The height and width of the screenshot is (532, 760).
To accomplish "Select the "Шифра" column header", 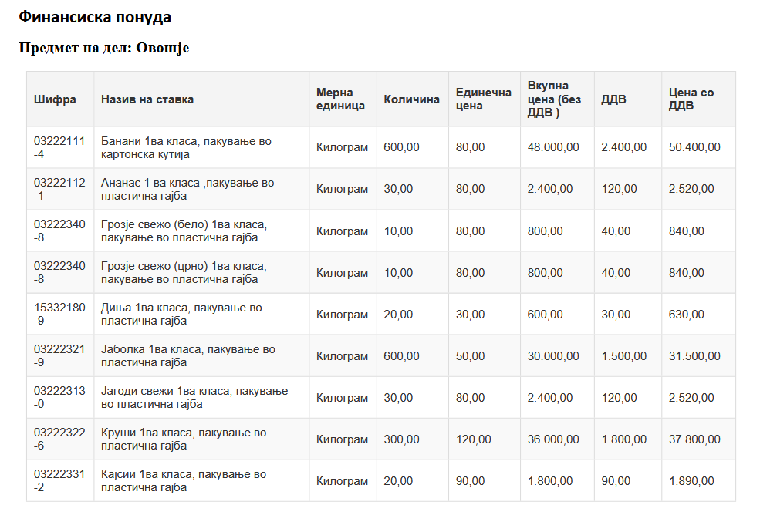I will point(55,99).
